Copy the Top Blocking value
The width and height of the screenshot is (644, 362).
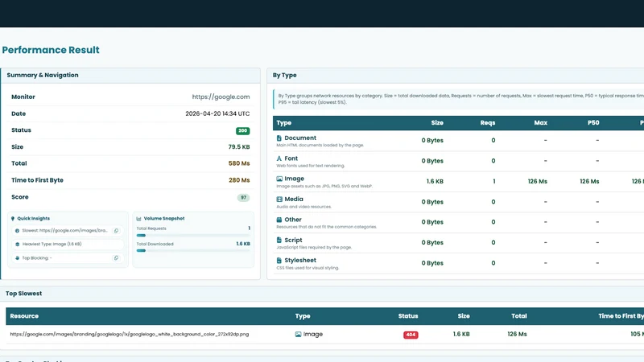pos(116,257)
